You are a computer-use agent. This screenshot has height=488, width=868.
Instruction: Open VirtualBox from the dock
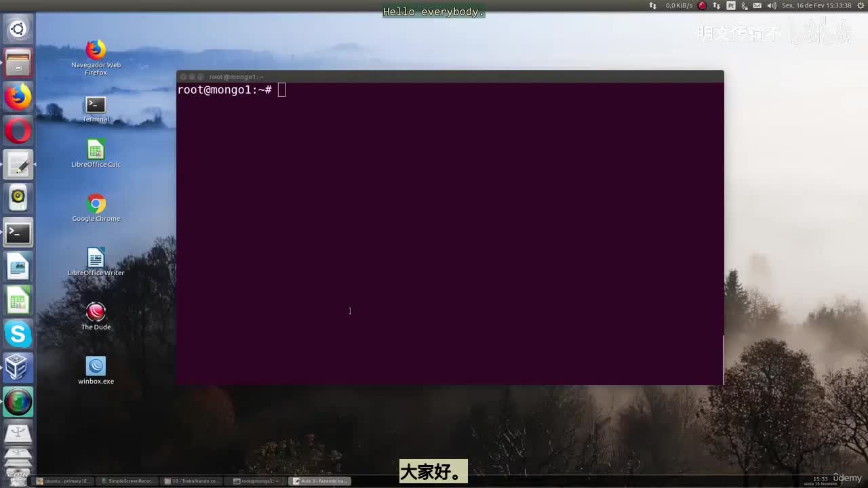(x=18, y=369)
